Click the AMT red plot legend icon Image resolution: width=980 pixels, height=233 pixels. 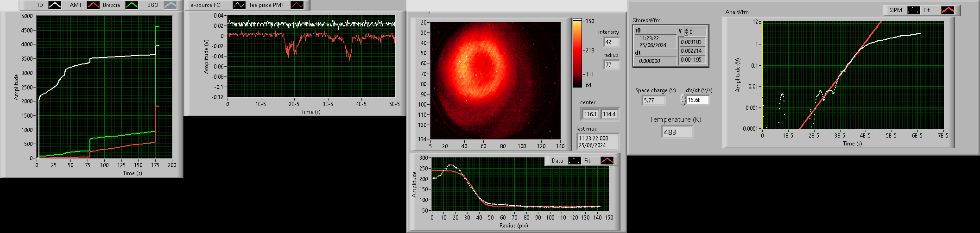[94, 5]
